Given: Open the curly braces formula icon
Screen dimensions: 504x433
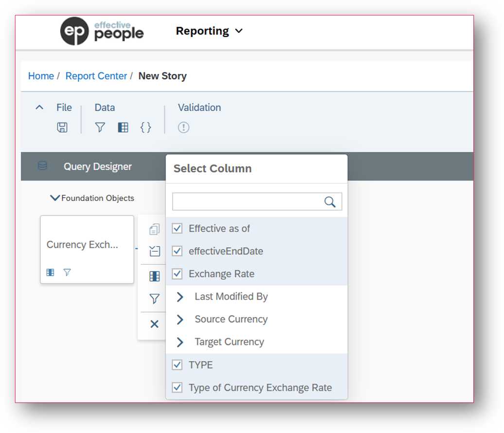Looking at the screenshot, I should coord(145,127).
